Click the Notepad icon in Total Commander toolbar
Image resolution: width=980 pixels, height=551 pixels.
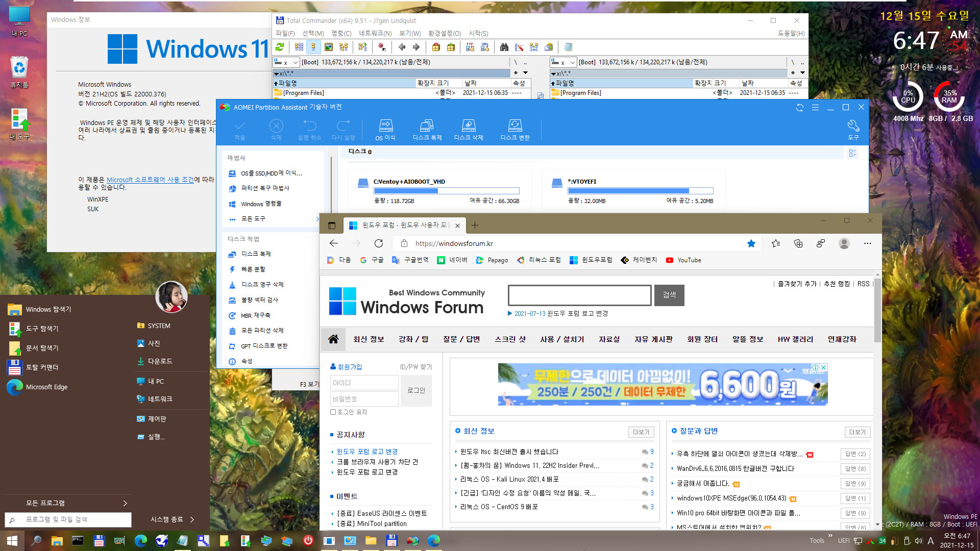(568, 47)
